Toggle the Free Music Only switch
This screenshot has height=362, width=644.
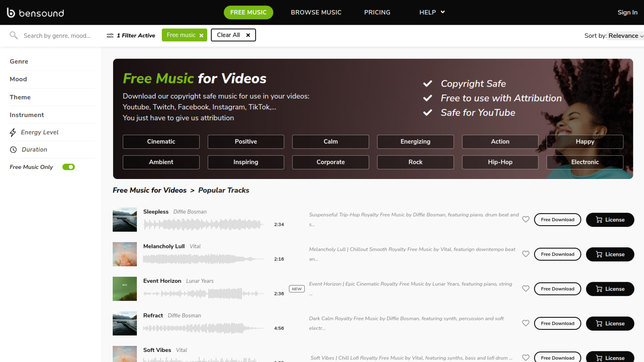[x=68, y=167]
